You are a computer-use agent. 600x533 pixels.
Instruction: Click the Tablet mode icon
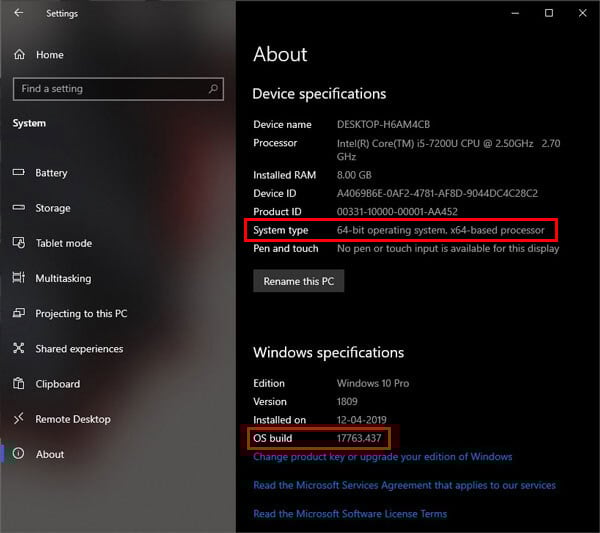point(19,243)
